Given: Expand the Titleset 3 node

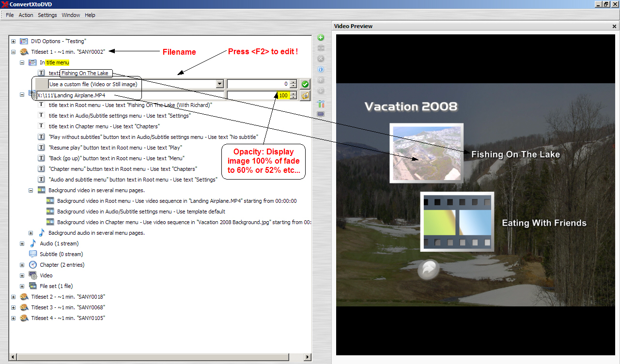Looking at the screenshot, I should pyautogui.click(x=13, y=307).
